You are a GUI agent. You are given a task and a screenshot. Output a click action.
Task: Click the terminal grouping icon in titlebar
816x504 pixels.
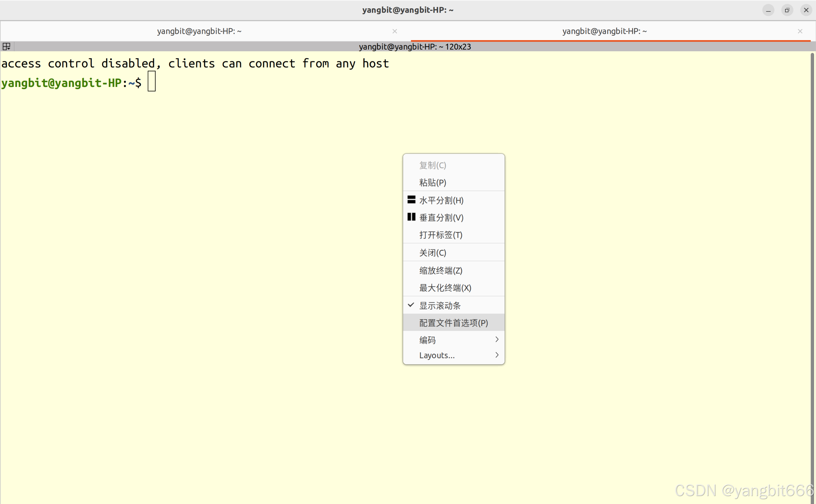(7, 46)
